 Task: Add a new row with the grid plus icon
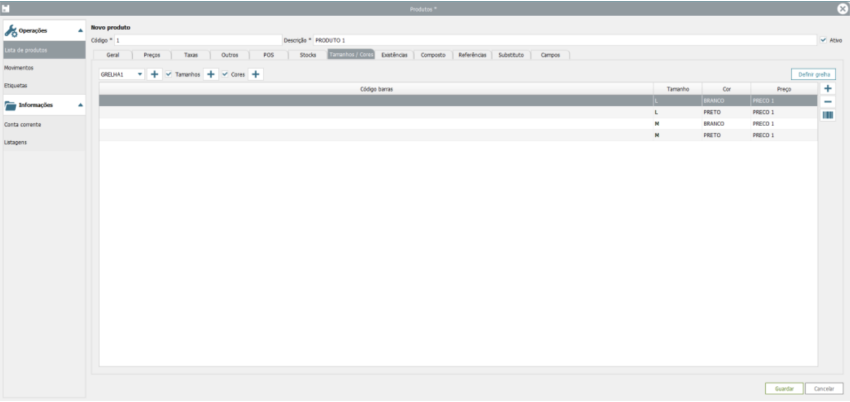click(828, 89)
